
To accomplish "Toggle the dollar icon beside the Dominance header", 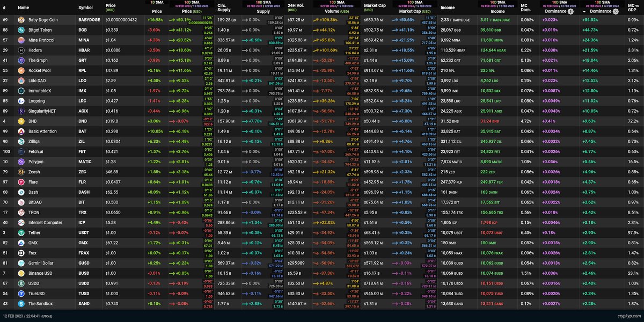I will click(x=570, y=11).
